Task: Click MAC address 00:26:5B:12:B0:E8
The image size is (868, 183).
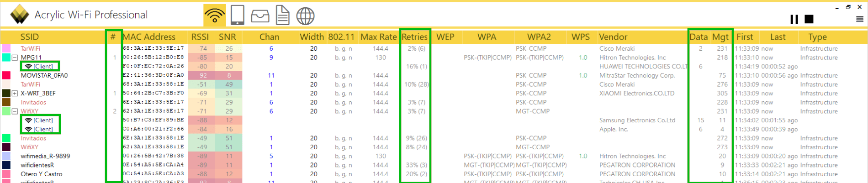Action: coord(153,58)
